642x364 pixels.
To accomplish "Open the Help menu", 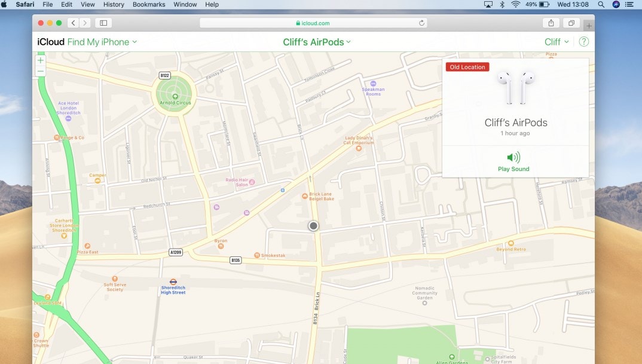I will tap(212, 5).
